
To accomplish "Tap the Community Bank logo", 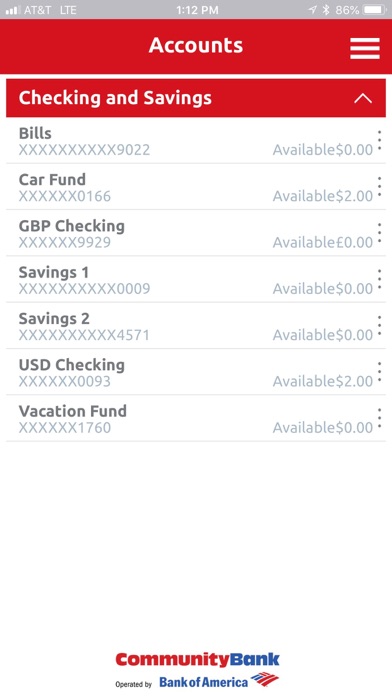I will click(x=198, y=660).
